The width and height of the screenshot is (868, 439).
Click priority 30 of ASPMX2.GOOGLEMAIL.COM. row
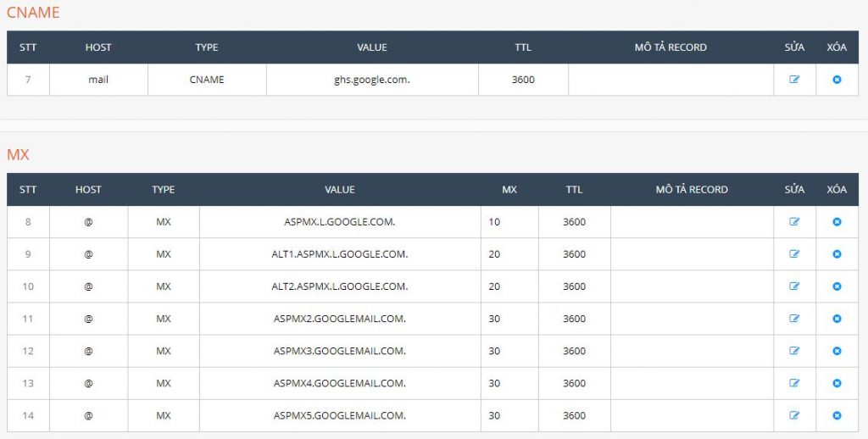pos(494,319)
